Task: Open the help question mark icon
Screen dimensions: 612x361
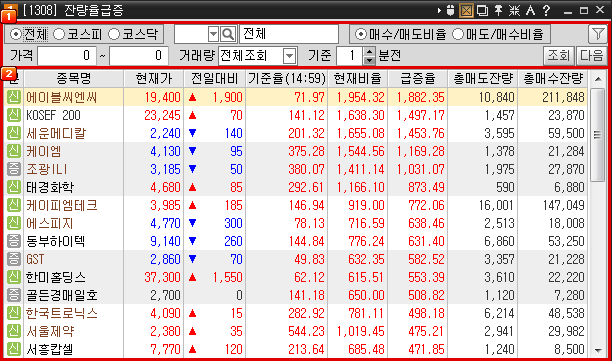Action: point(546,10)
